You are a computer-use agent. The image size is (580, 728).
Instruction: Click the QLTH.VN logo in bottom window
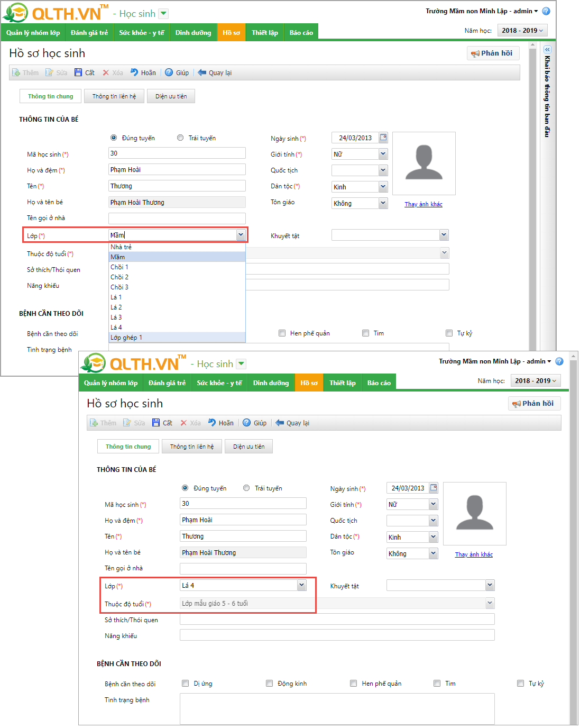(x=134, y=363)
